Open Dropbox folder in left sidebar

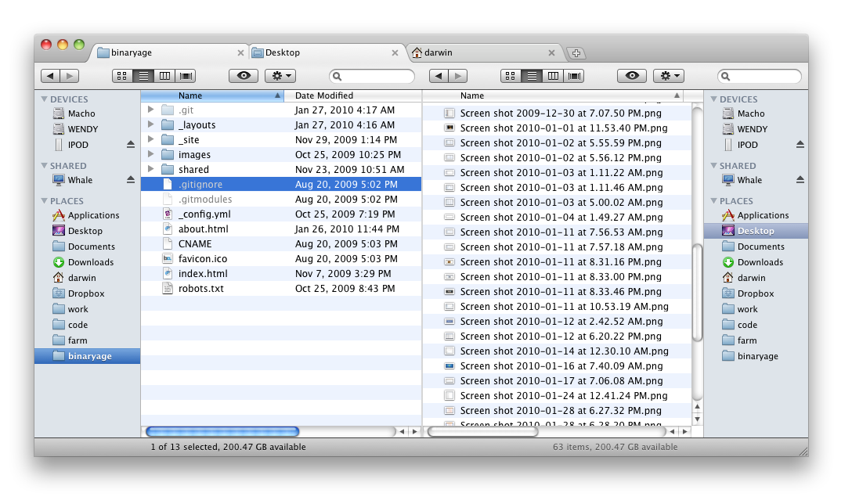tap(85, 293)
